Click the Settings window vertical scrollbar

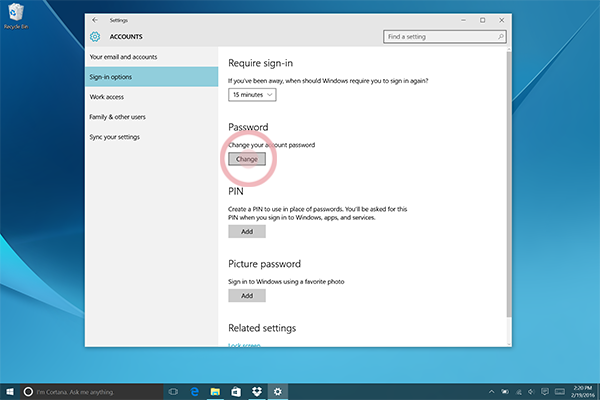tap(509, 184)
